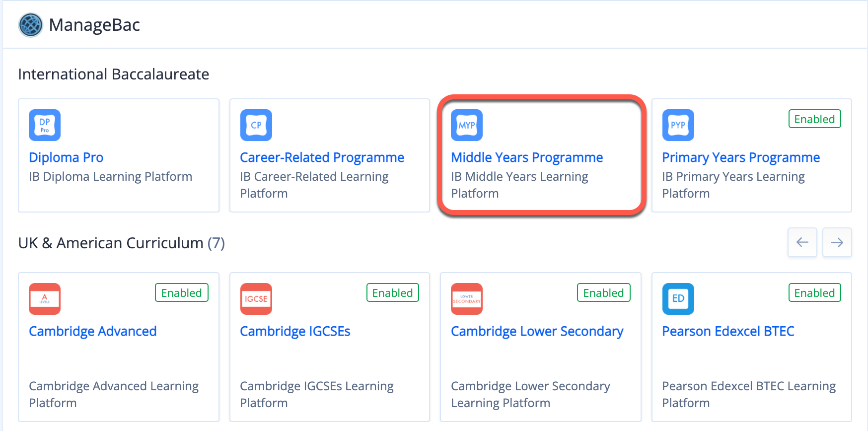Open the Diploma Pro link
868x431 pixels.
click(66, 157)
